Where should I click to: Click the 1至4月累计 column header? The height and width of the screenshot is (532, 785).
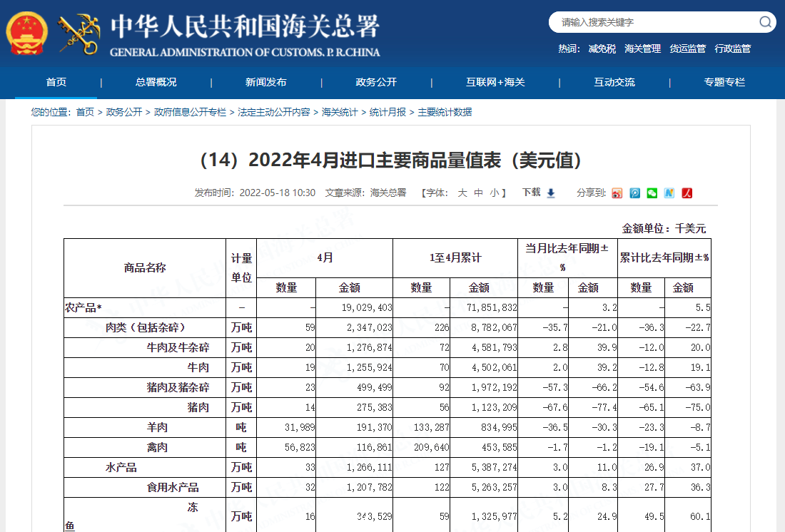tap(455, 257)
